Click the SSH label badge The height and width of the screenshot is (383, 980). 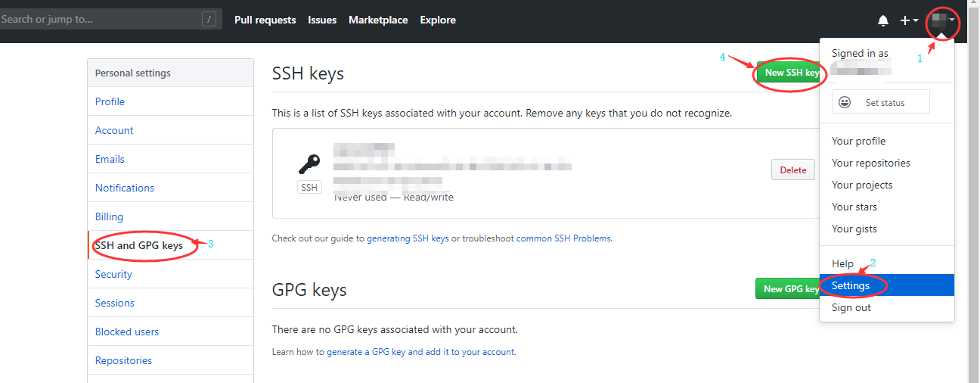click(x=309, y=187)
